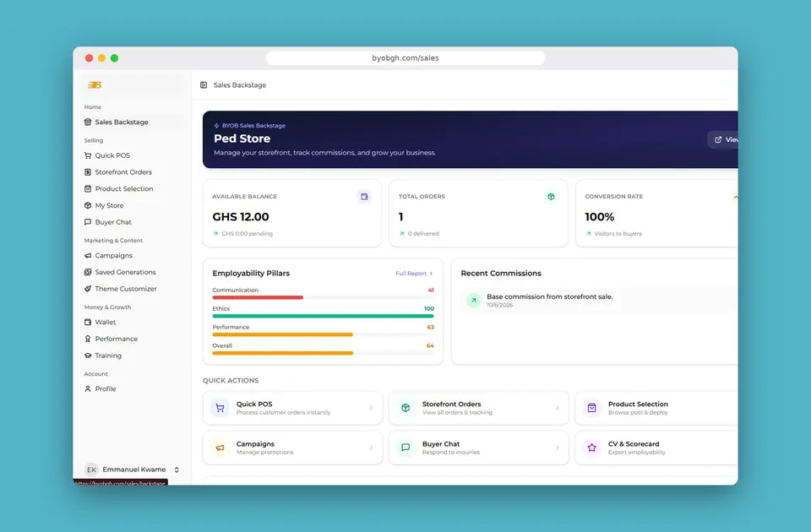Open Product Selection sidebar item

[x=133, y=188]
